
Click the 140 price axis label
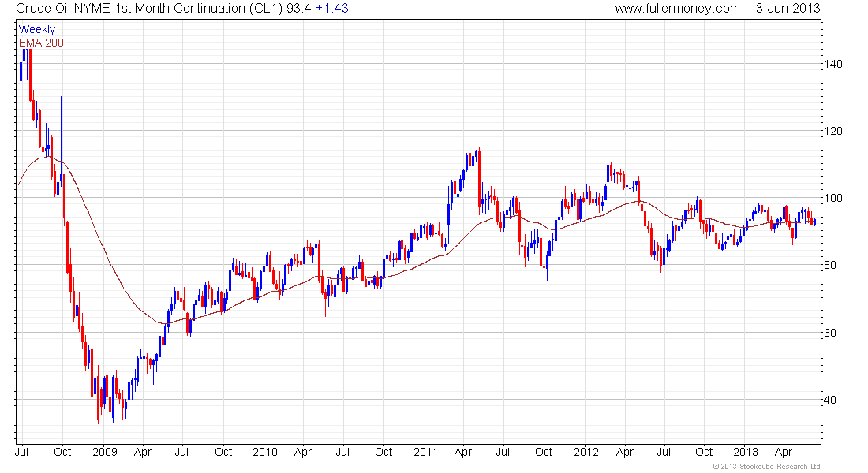click(833, 64)
